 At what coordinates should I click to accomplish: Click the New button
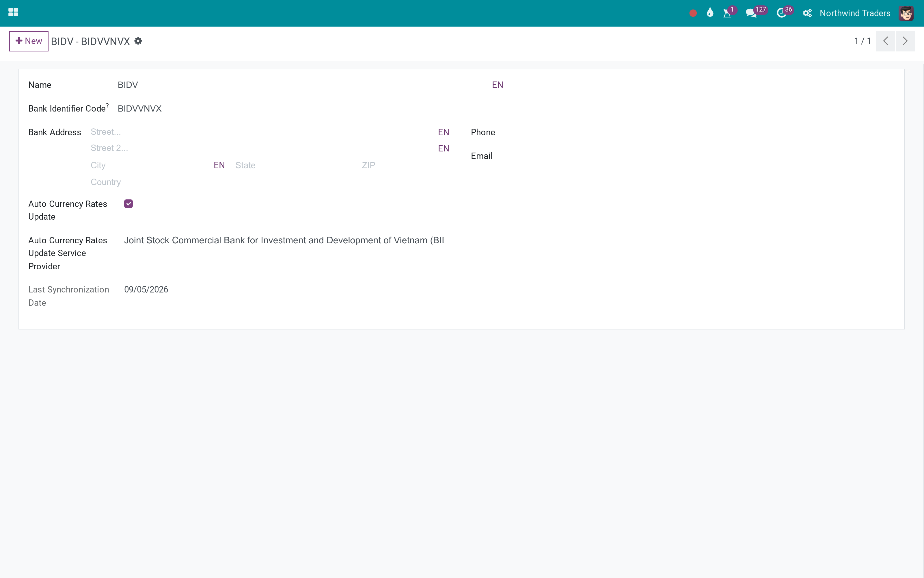[29, 41]
